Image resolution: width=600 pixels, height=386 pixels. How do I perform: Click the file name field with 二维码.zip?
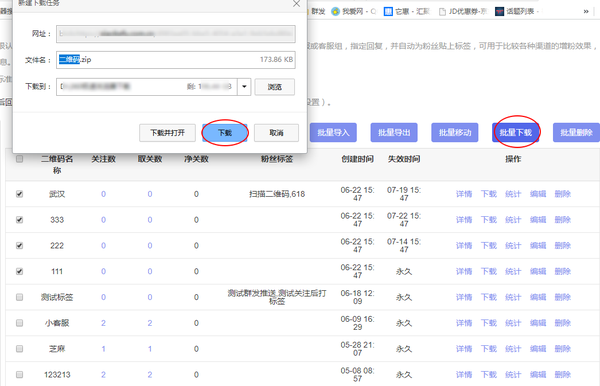coord(176,60)
